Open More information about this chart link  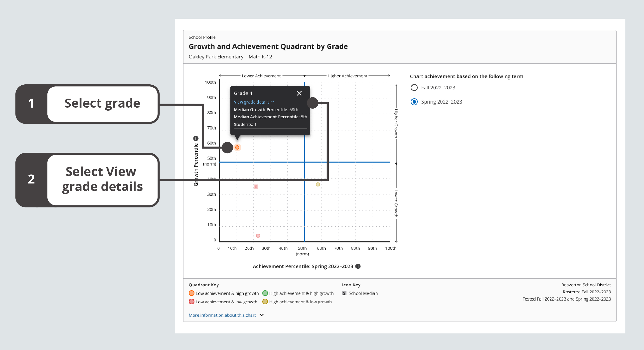[x=222, y=315]
